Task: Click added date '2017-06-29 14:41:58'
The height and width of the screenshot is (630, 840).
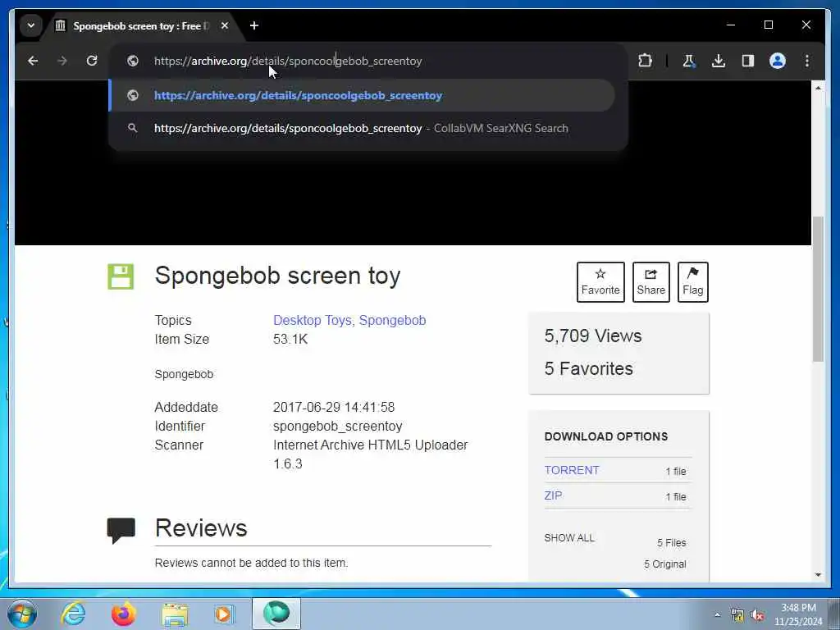Action: pyautogui.click(x=334, y=407)
